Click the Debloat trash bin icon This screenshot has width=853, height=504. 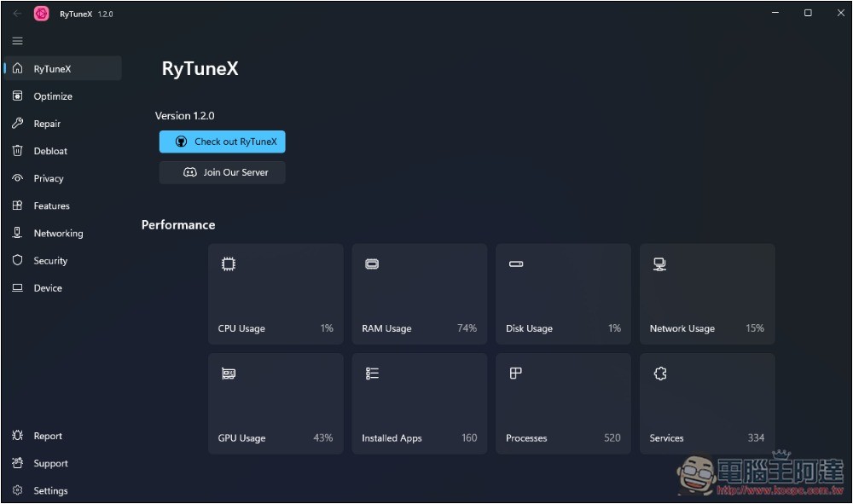[x=17, y=151]
